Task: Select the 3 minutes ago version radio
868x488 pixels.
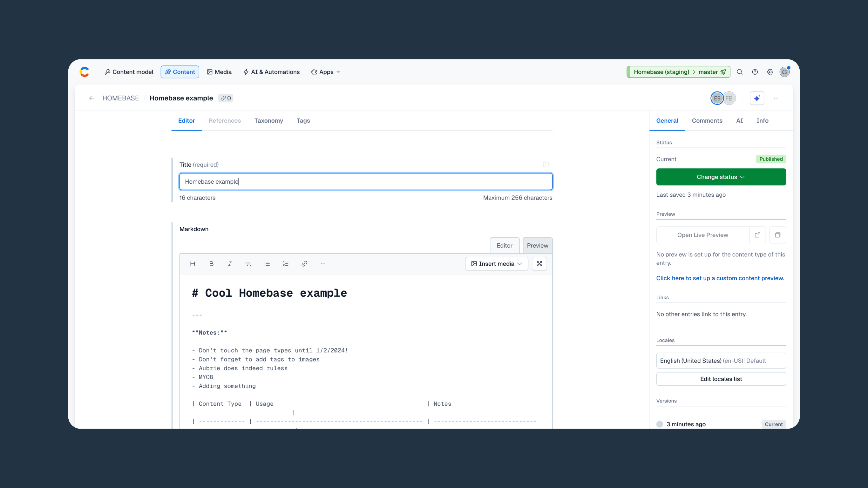Action: pos(660,424)
